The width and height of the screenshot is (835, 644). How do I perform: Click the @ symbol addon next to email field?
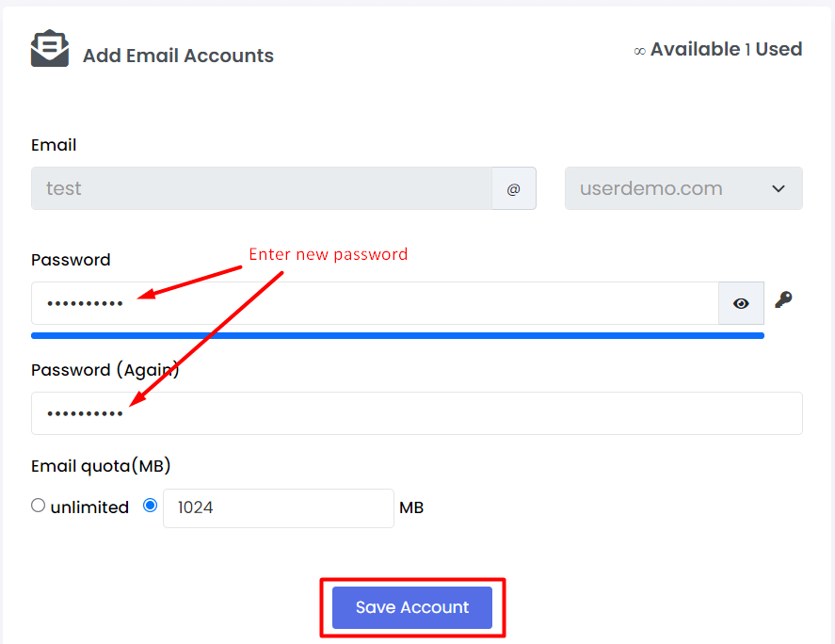pyautogui.click(x=513, y=188)
